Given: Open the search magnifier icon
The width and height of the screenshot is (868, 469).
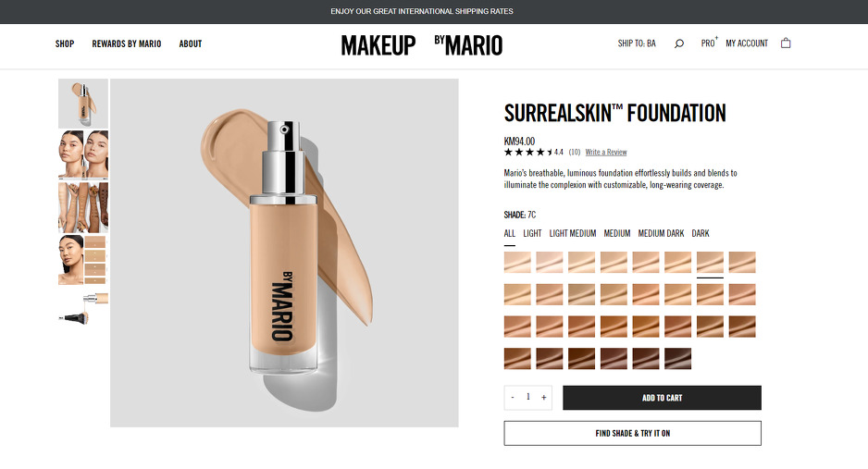Looking at the screenshot, I should [679, 43].
